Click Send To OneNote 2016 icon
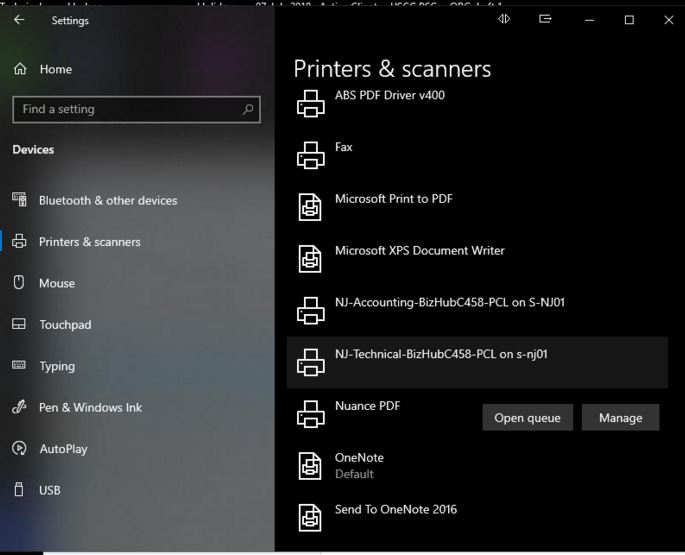The width and height of the screenshot is (685, 555). tap(310, 517)
